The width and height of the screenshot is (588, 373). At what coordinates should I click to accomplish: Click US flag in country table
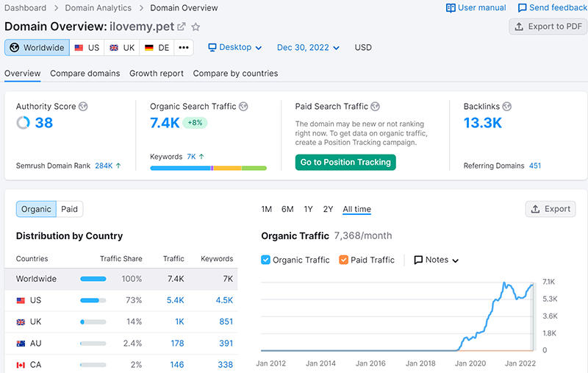pyautogui.click(x=21, y=301)
